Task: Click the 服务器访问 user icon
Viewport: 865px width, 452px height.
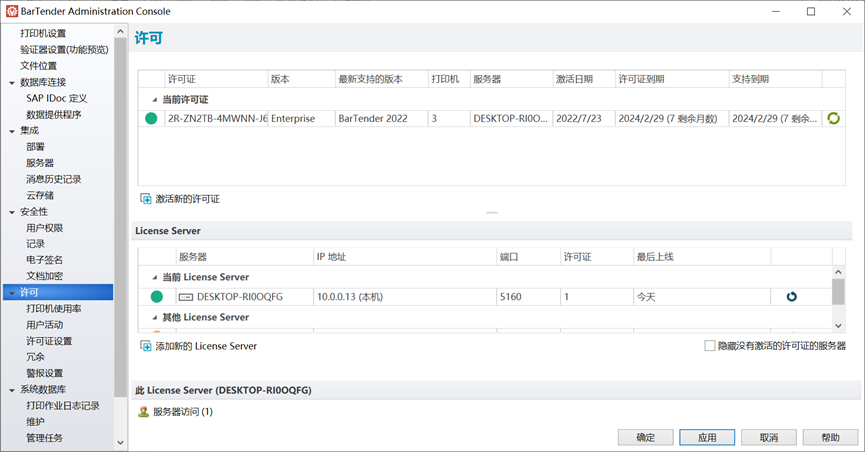Action: point(144,411)
